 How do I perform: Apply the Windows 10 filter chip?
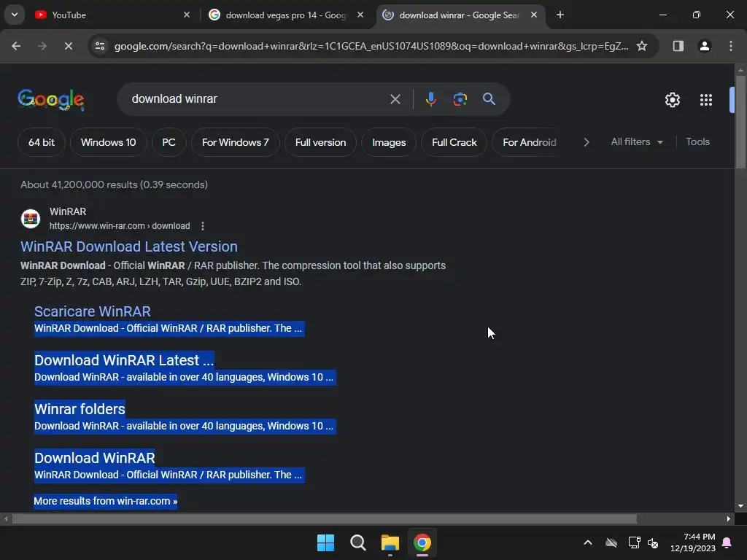(x=108, y=142)
